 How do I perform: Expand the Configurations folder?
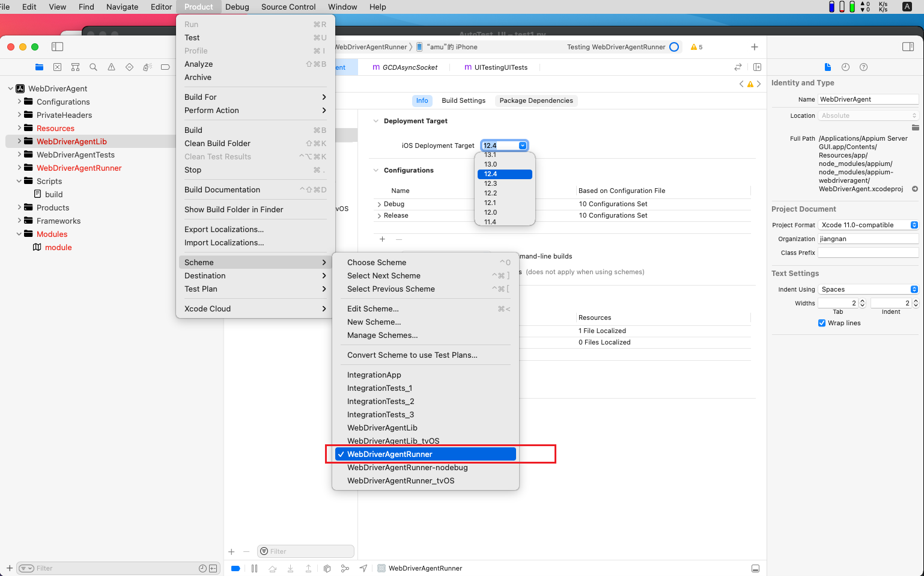[x=19, y=102]
